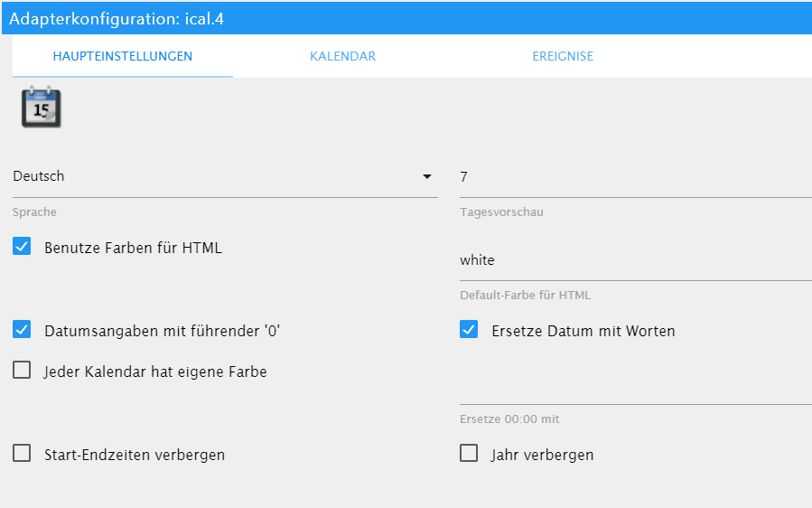Select the Haupteinstellungen tab
This screenshot has width=812, height=508.
click(x=123, y=56)
